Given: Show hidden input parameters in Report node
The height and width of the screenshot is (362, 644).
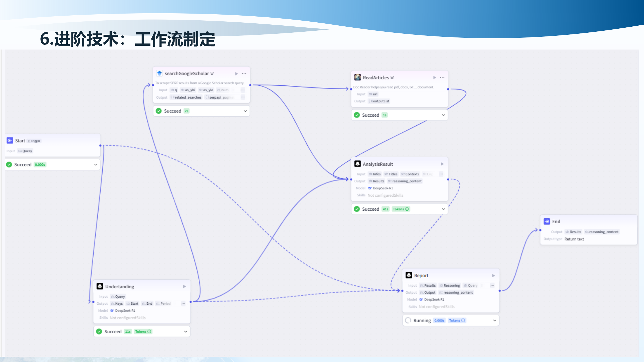Looking at the screenshot, I should tap(492, 285).
